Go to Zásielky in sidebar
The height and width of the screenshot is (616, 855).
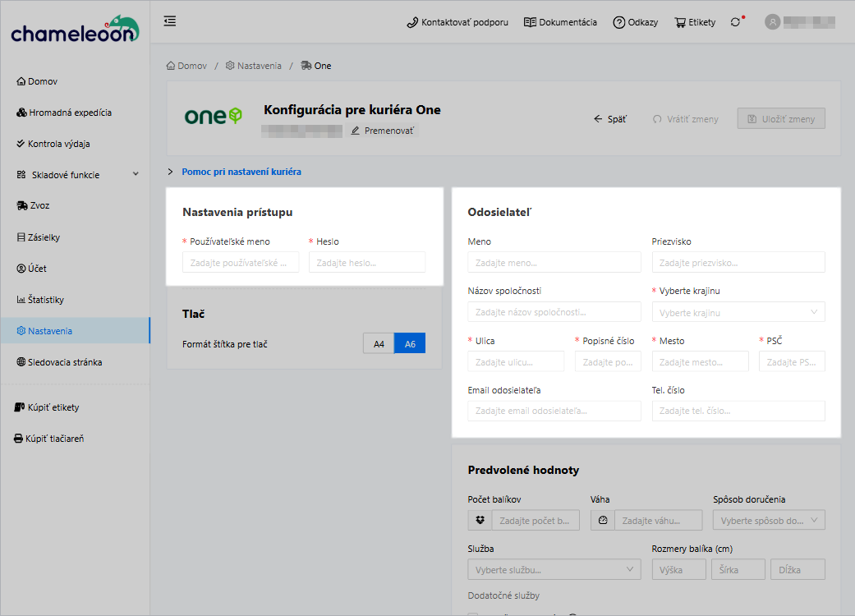44,237
